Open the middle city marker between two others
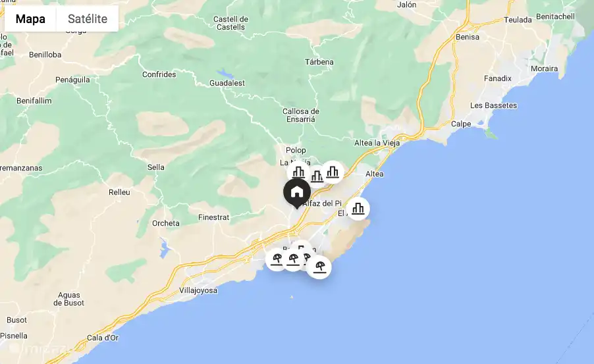Image resolution: width=594 pixels, height=364 pixels. click(x=317, y=176)
